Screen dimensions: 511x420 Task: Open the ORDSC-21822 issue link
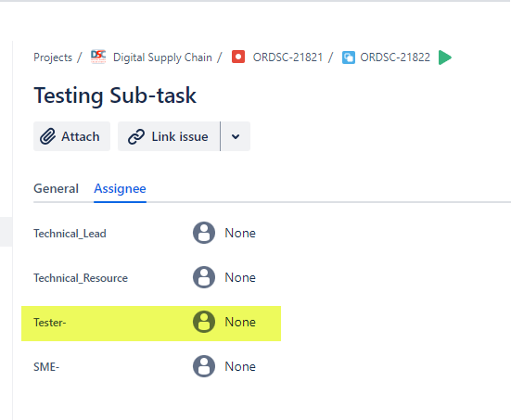(395, 57)
